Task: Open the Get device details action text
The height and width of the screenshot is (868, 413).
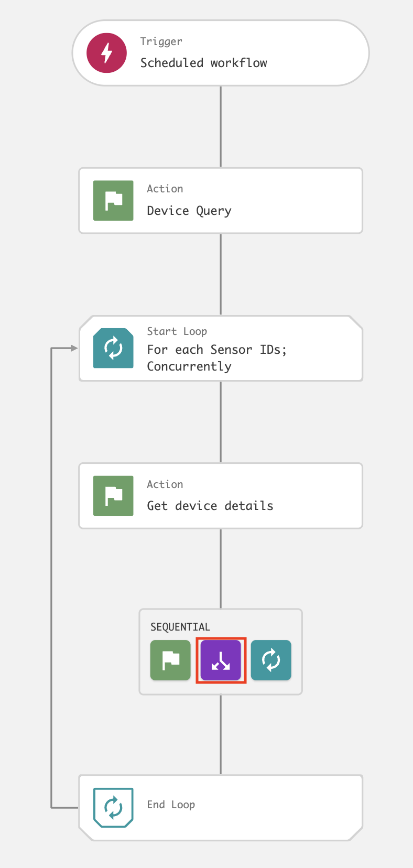Action: click(x=210, y=506)
